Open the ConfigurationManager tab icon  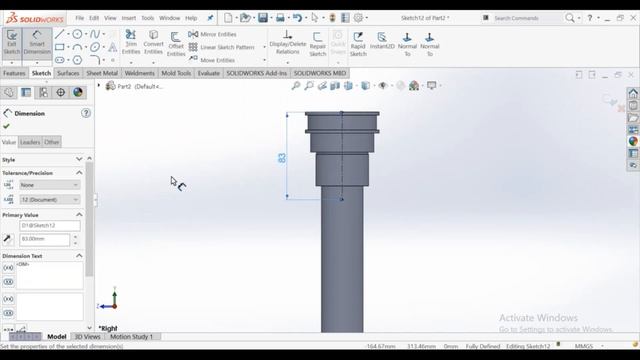[x=43, y=92]
